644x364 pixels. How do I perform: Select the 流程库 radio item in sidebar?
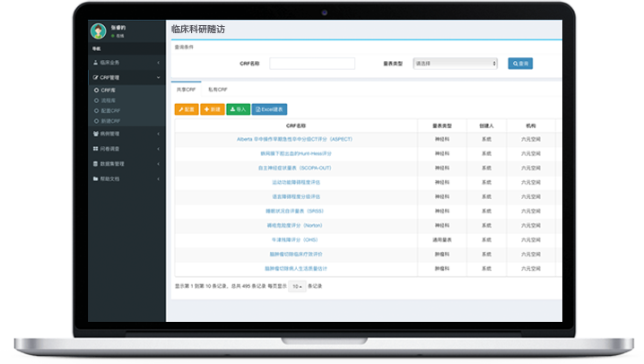[x=96, y=100]
